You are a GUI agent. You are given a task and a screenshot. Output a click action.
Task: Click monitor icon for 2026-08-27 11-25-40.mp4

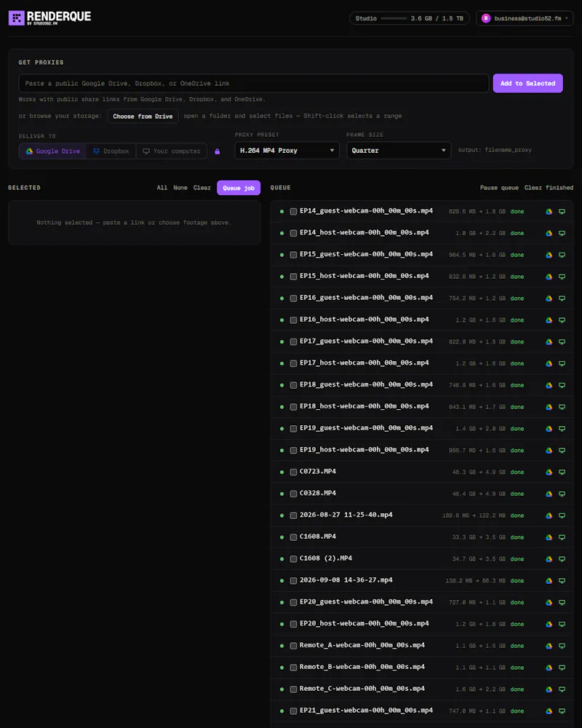tap(562, 515)
